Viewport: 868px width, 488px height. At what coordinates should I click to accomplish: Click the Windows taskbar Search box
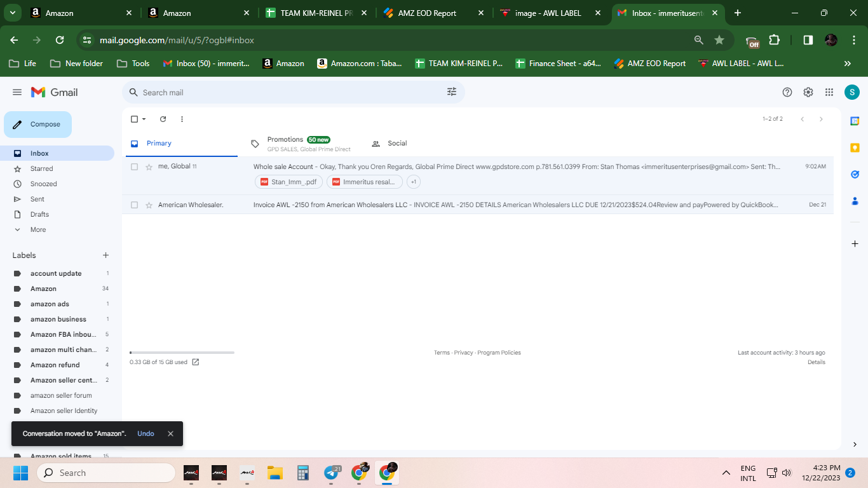click(x=105, y=473)
